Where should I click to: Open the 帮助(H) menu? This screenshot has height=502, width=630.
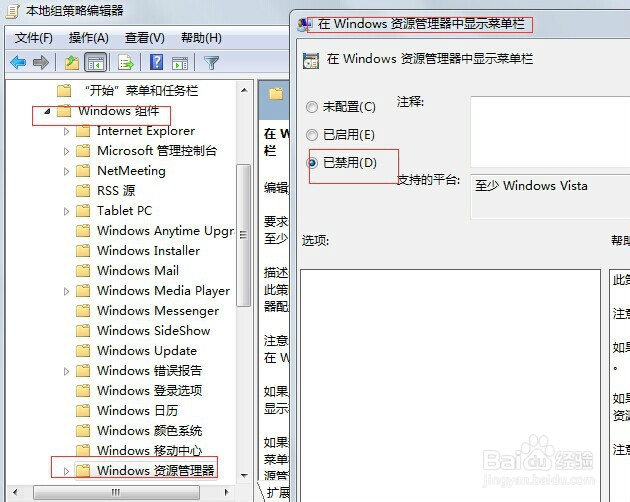(x=201, y=38)
